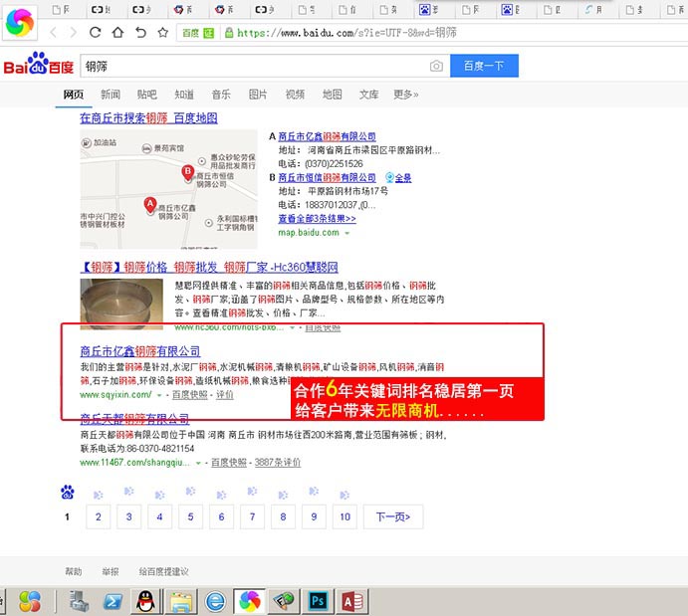
Task: Switch to the 视频 tab
Action: click(x=295, y=95)
